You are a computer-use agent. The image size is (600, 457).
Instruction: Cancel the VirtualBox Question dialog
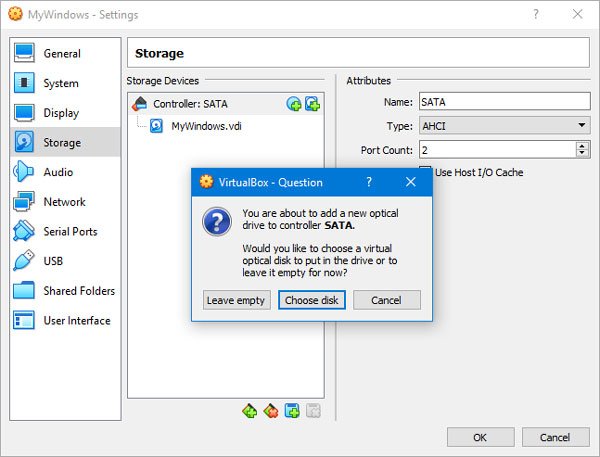click(386, 300)
